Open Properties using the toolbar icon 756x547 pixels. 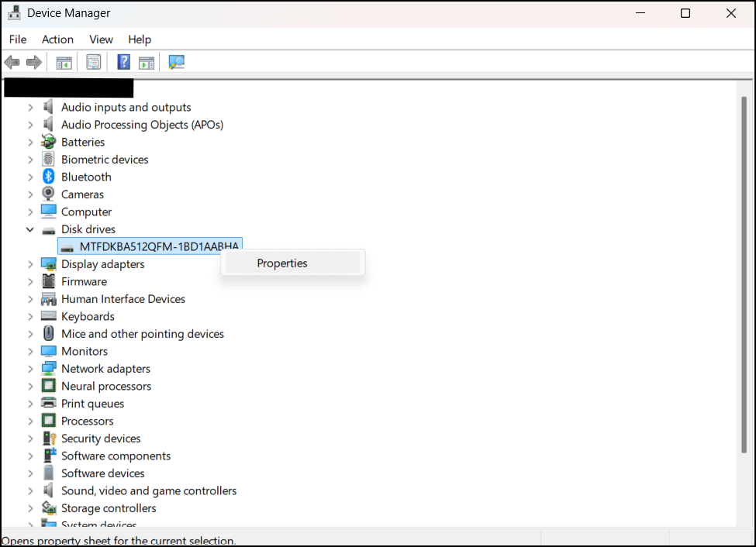point(93,62)
